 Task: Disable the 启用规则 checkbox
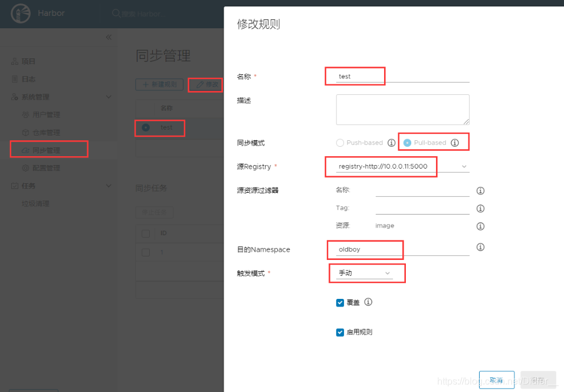click(x=340, y=332)
